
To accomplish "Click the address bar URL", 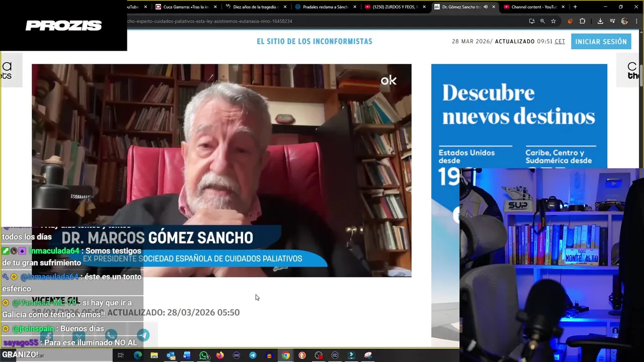I will [210, 21].
